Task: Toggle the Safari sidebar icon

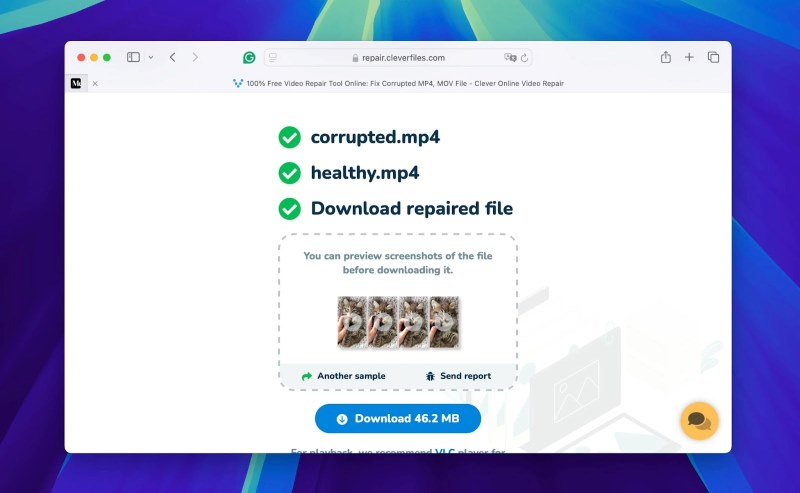Action: [133, 57]
